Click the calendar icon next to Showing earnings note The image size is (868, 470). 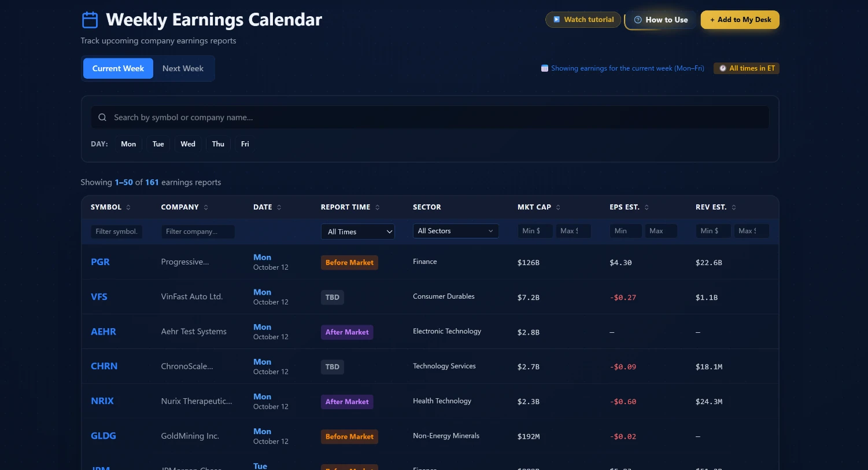pyautogui.click(x=545, y=68)
